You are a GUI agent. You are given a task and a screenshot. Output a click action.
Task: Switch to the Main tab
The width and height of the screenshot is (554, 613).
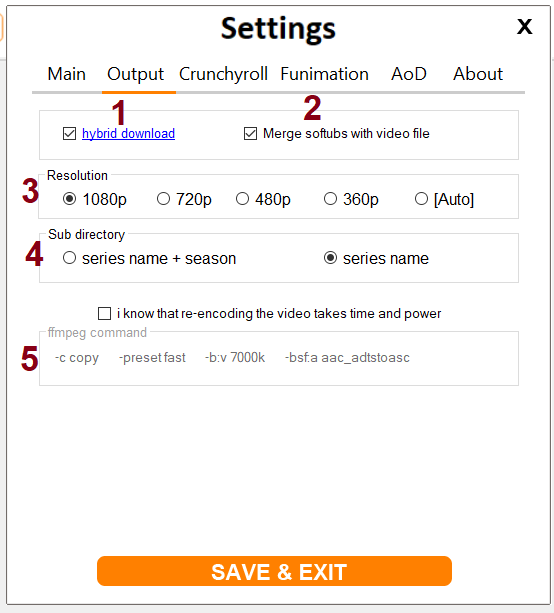(x=66, y=74)
